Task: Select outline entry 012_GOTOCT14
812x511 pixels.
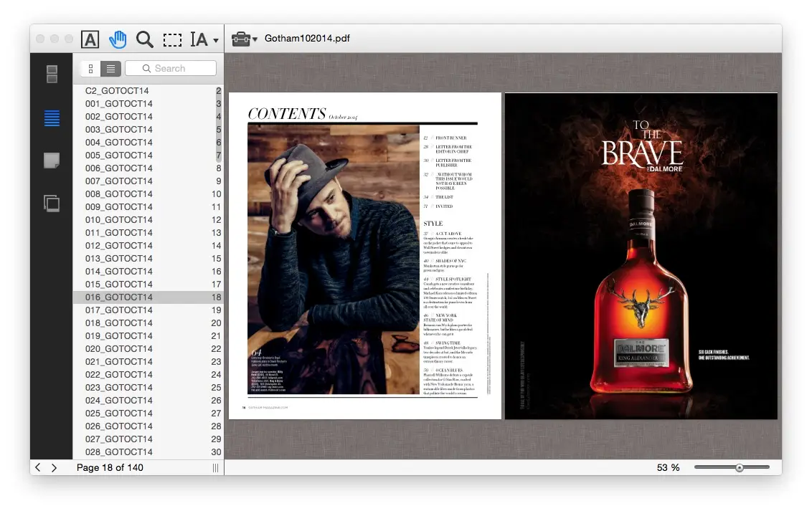Action: 148,246
